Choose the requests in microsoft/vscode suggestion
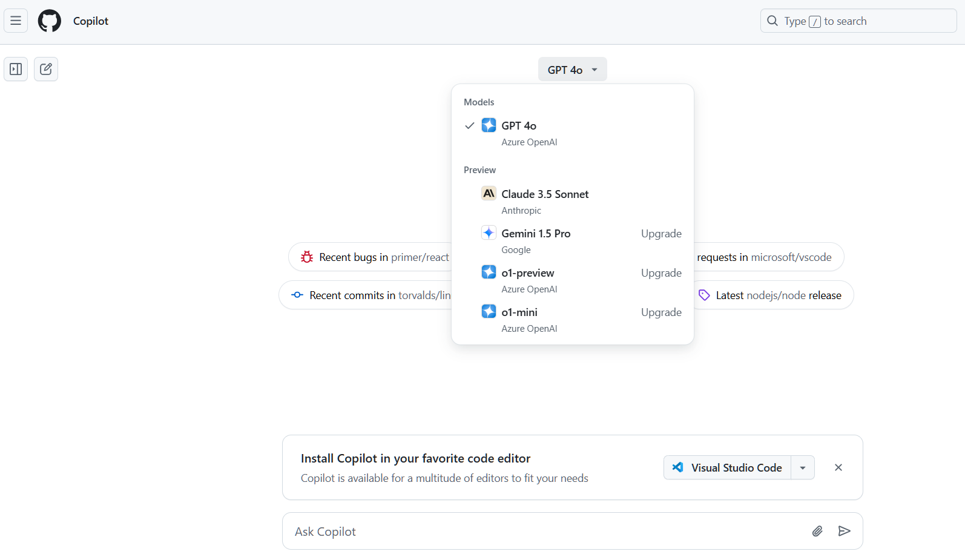Screen dimensions: 965x560 point(769,257)
